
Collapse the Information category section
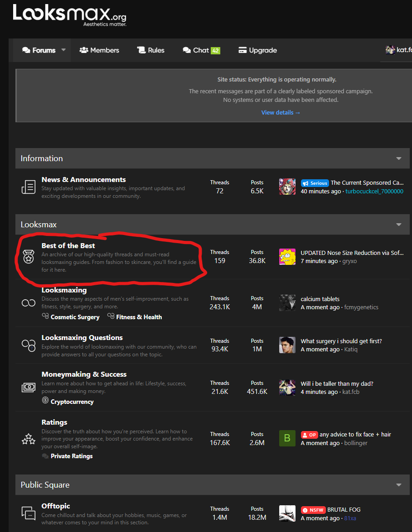[x=399, y=158]
